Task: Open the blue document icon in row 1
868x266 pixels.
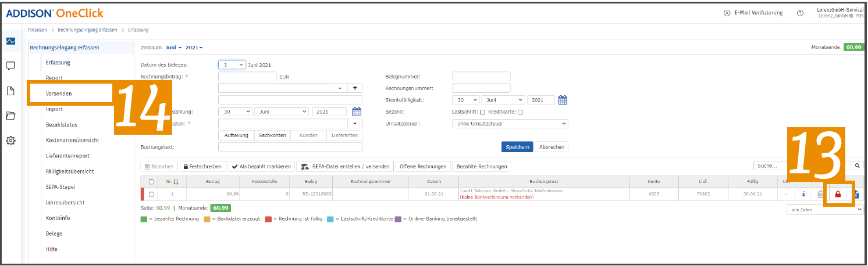Action: point(858,195)
